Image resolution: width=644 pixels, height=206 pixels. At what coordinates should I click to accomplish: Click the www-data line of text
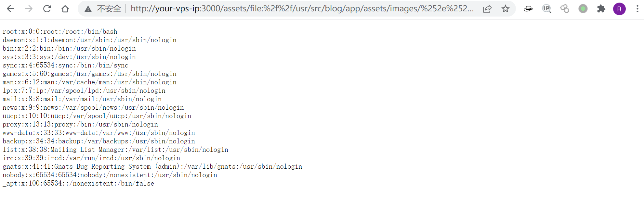click(99, 133)
